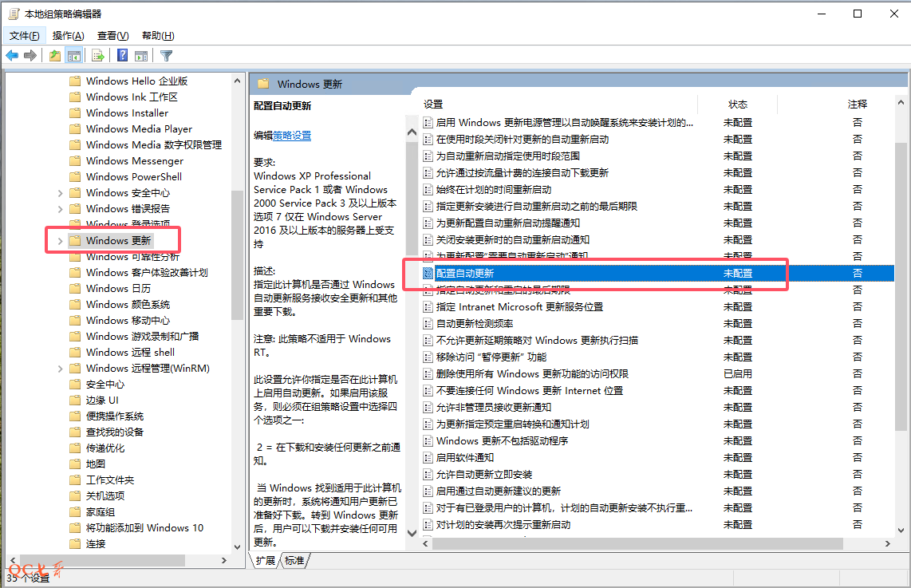911x588 pixels.
Task: Select the Windows Media Player folder
Action: (139, 128)
